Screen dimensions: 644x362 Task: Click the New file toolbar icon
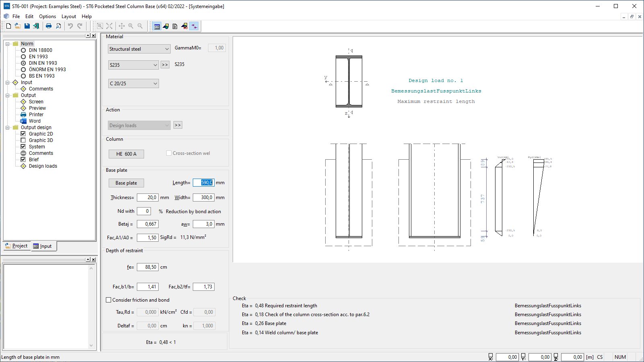(8, 26)
